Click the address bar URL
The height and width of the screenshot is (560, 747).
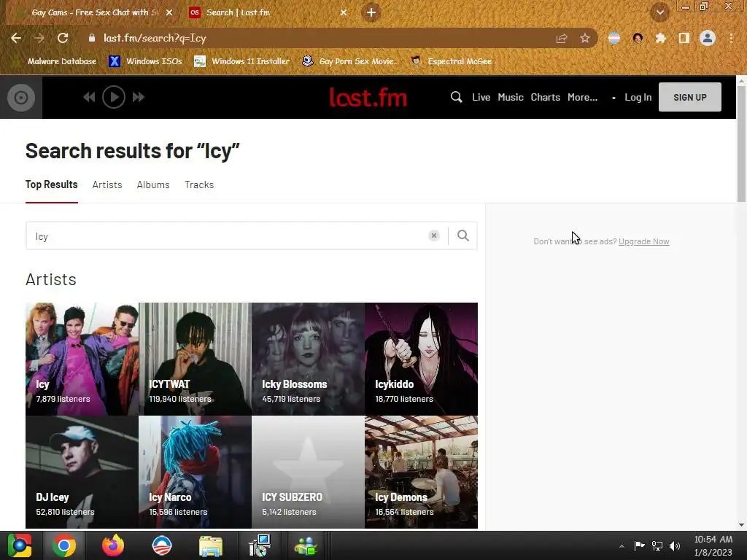[x=155, y=38]
